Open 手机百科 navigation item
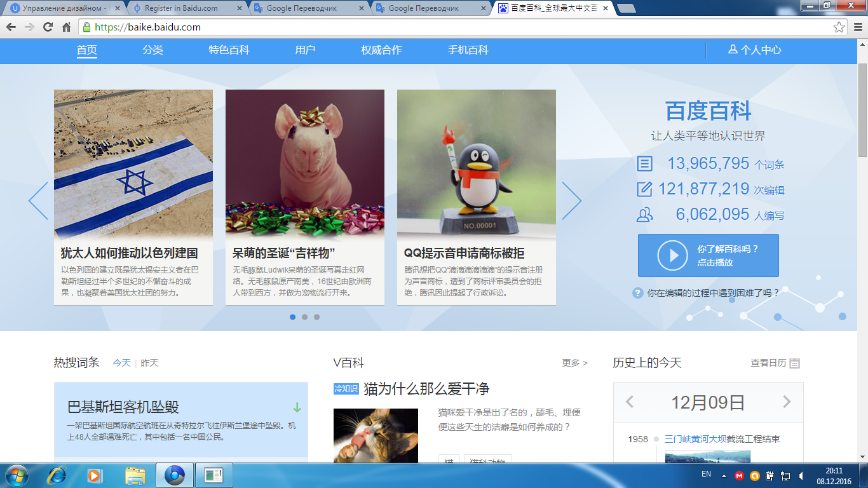 click(x=468, y=50)
